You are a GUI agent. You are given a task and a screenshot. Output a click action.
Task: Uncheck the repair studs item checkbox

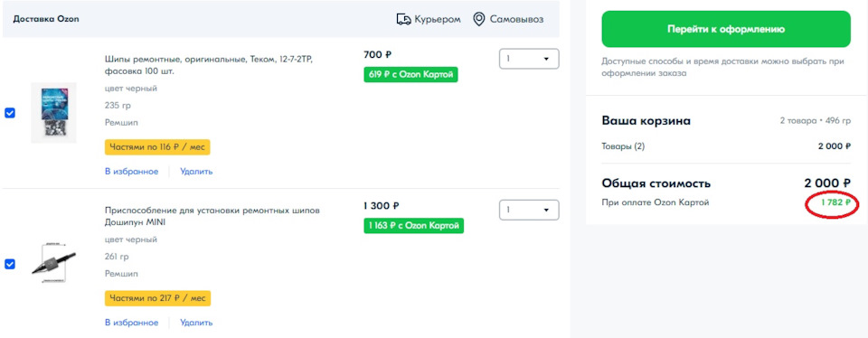tap(10, 113)
